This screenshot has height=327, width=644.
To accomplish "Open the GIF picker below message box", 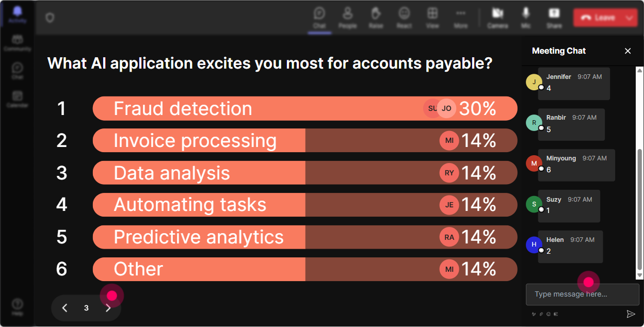I will (x=556, y=314).
